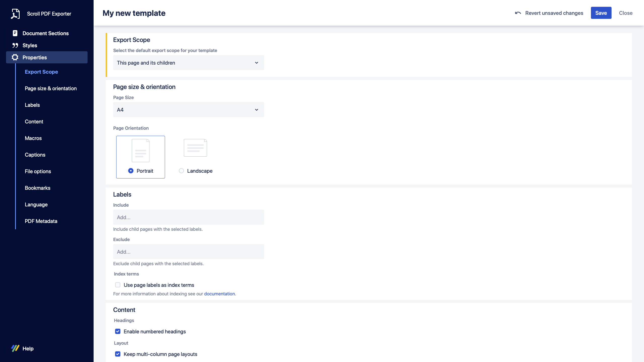Open the indexing documentation link
Viewport: 644px width, 362px height.
pos(219,294)
